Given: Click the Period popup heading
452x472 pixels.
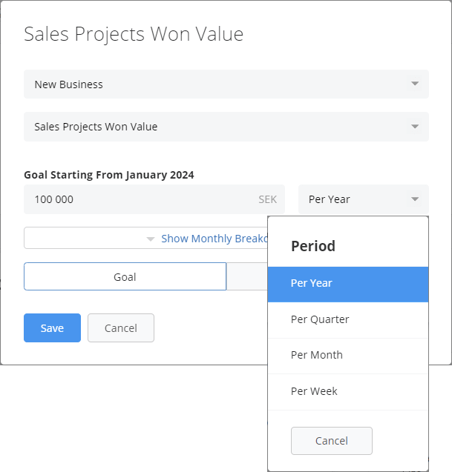Looking at the screenshot, I should 313,246.
